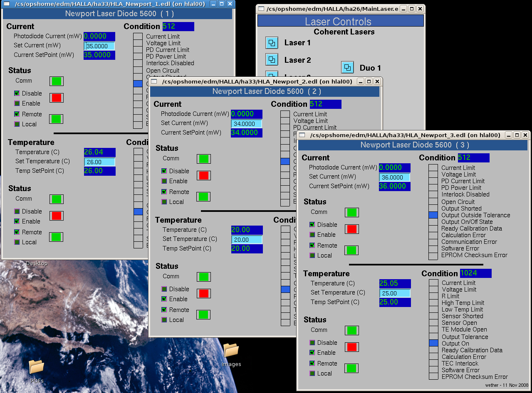The height and width of the screenshot is (393, 532).
Task: Toggle Remote in Newport 3 Temperature Status
Action: pos(312,364)
